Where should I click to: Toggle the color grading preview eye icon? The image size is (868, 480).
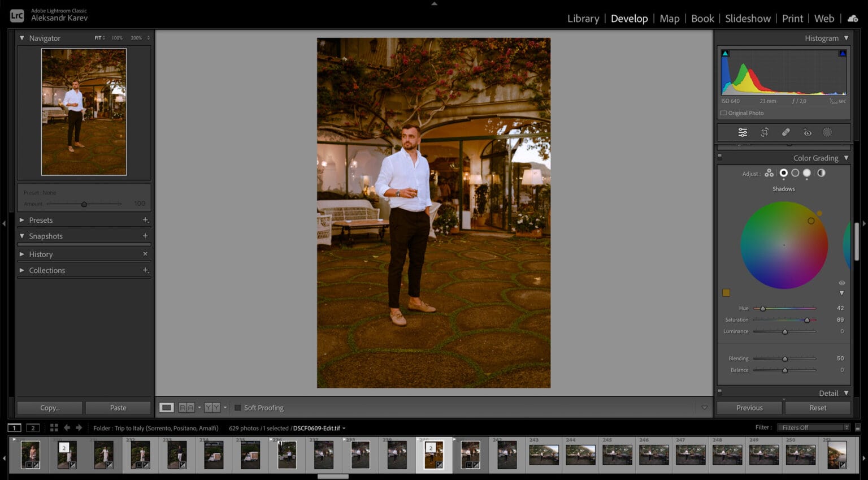841,283
